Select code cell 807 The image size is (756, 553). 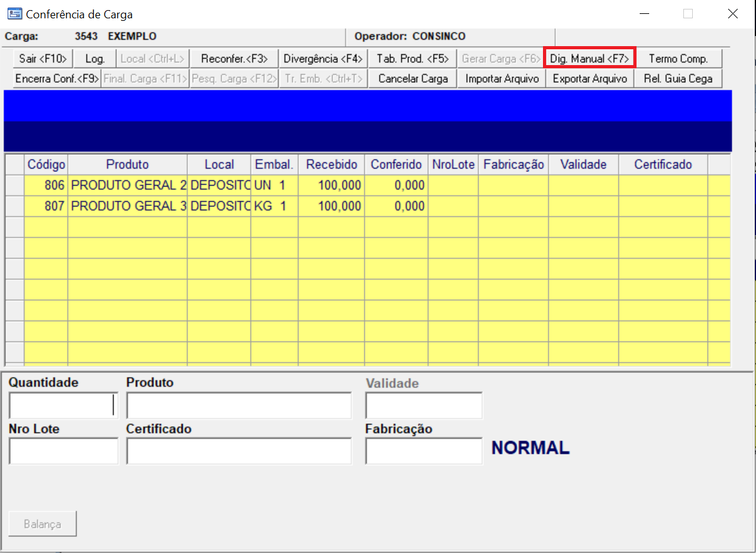(x=46, y=206)
